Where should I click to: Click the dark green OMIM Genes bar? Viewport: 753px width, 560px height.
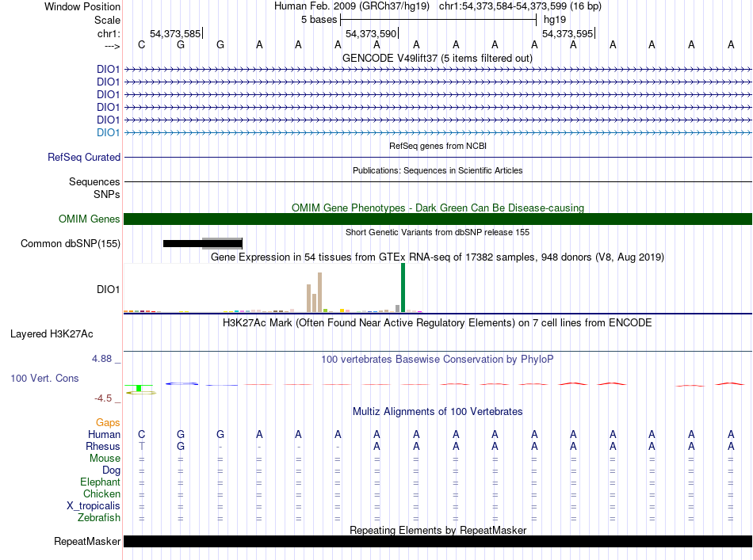(438, 219)
